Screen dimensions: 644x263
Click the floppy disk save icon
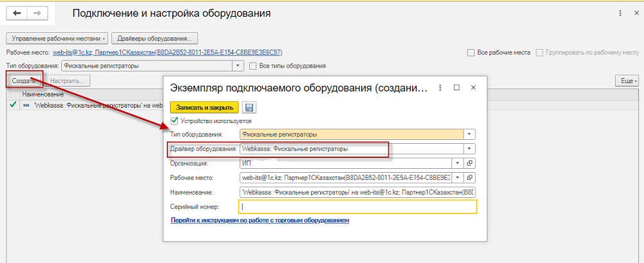pyautogui.click(x=249, y=108)
